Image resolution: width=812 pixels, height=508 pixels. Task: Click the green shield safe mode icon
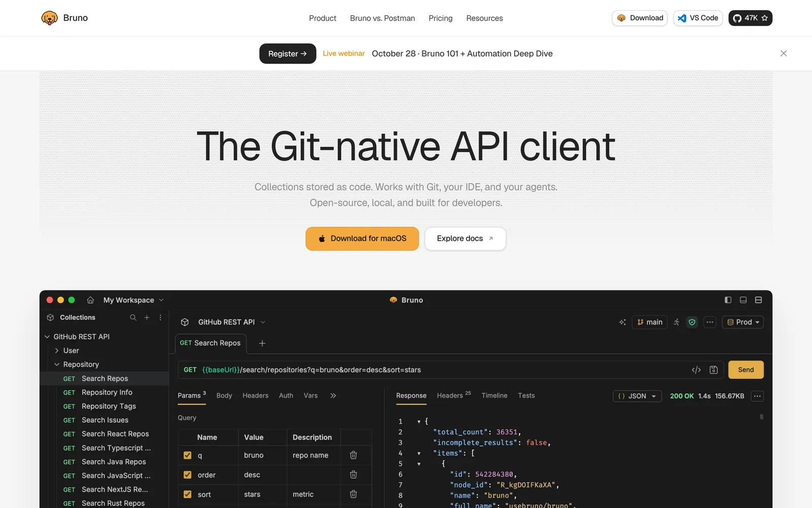click(692, 322)
